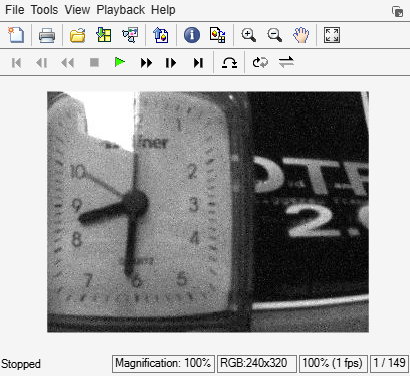Select the Zoom In tool
The height and width of the screenshot is (376, 410).
[249, 35]
